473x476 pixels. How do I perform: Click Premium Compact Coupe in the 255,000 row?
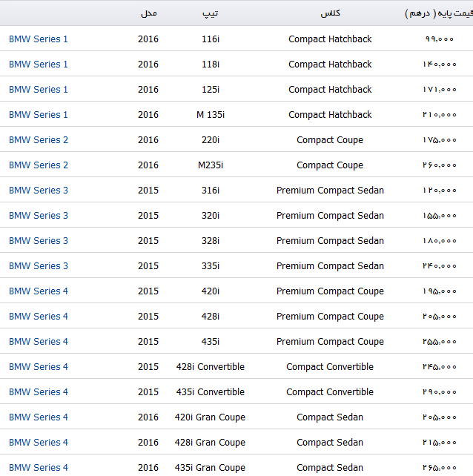coord(330,342)
